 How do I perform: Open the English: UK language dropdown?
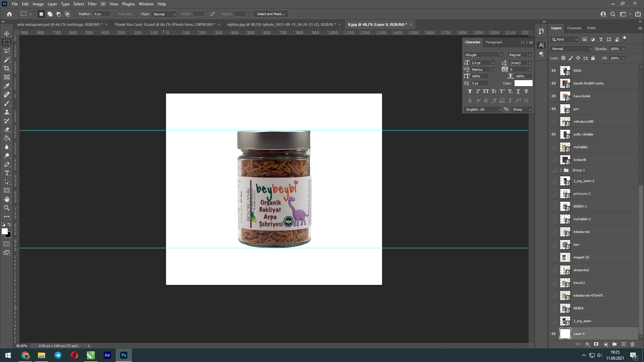[x=483, y=110]
